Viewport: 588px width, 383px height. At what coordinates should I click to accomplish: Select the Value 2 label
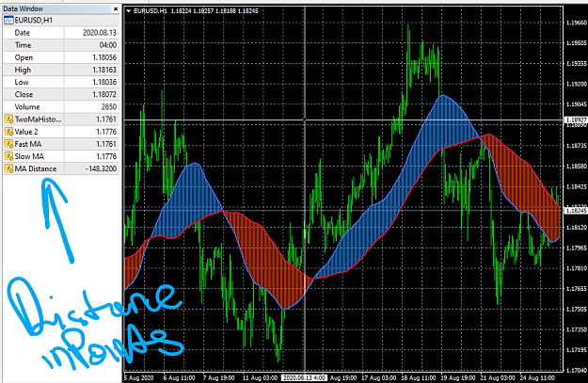pos(26,132)
